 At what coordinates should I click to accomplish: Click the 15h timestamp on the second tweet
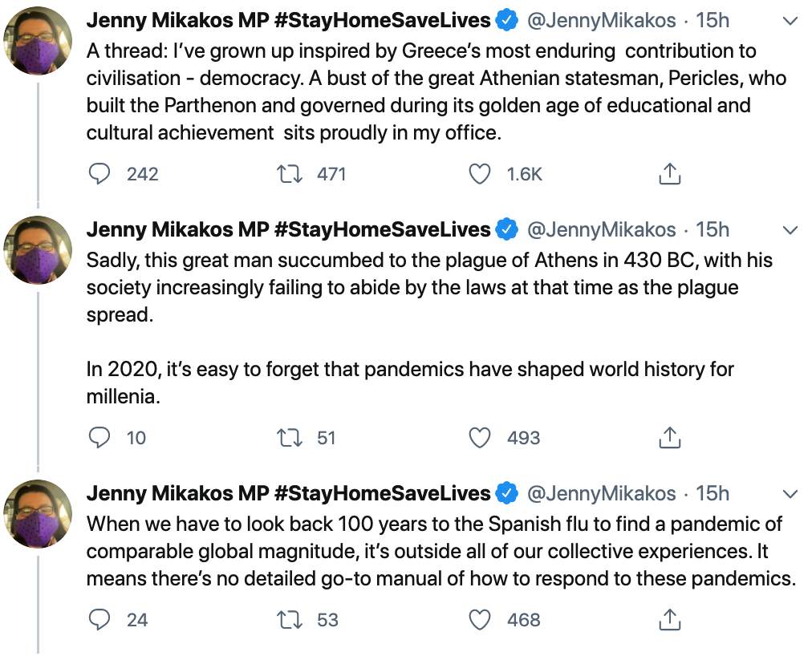coord(713,229)
